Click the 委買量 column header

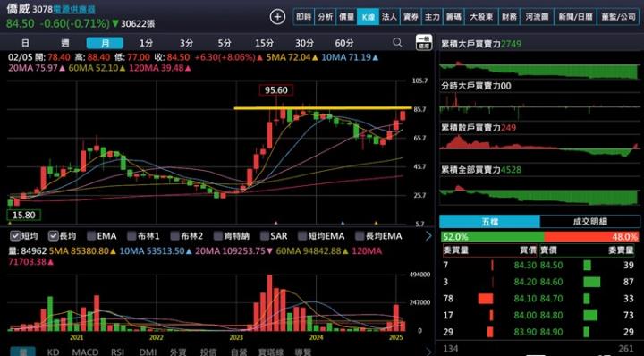click(455, 250)
